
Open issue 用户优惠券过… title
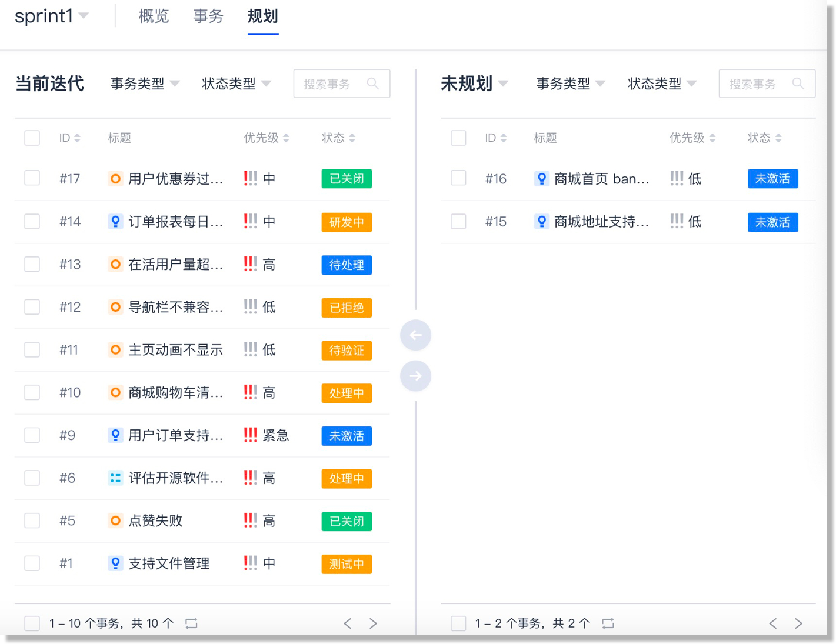click(176, 179)
